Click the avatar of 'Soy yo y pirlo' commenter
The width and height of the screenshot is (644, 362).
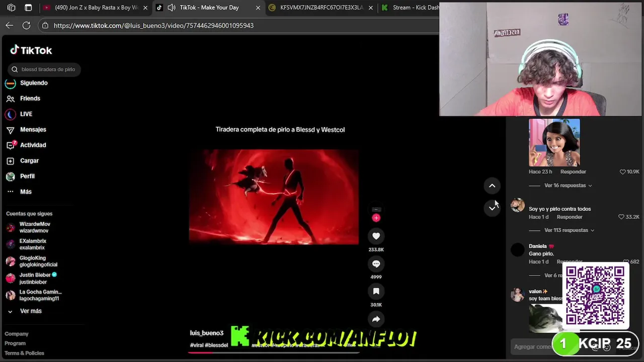pos(518,205)
